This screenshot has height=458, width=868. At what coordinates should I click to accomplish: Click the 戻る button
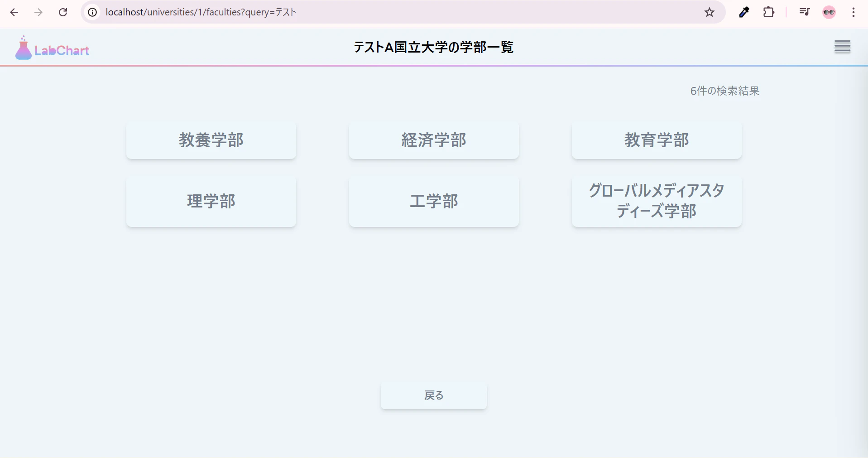tap(434, 395)
